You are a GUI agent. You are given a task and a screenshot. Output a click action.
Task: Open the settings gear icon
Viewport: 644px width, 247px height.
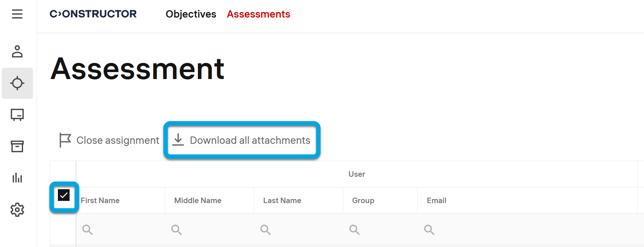click(17, 210)
